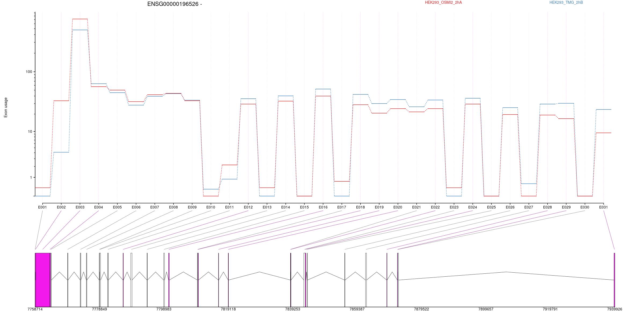Select exon label E024
Viewport: 644px width, 322px height.
coord(473,207)
